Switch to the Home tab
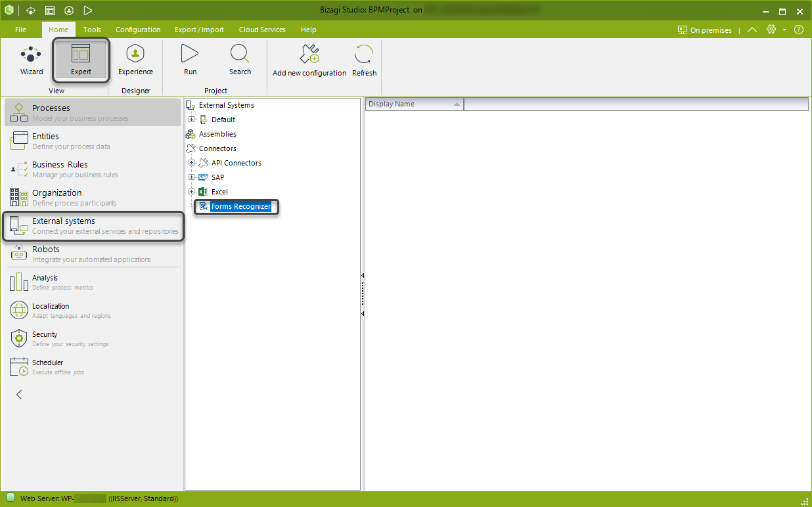 58,30
